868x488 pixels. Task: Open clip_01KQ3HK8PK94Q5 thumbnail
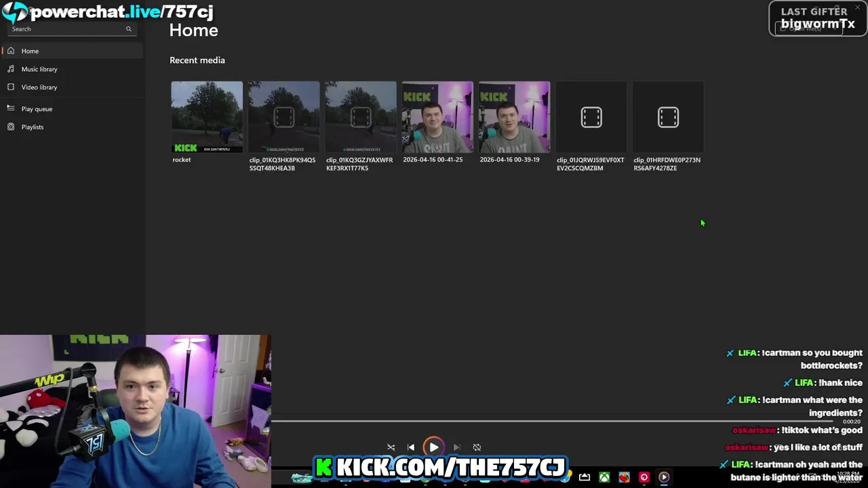(x=283, y=117)
